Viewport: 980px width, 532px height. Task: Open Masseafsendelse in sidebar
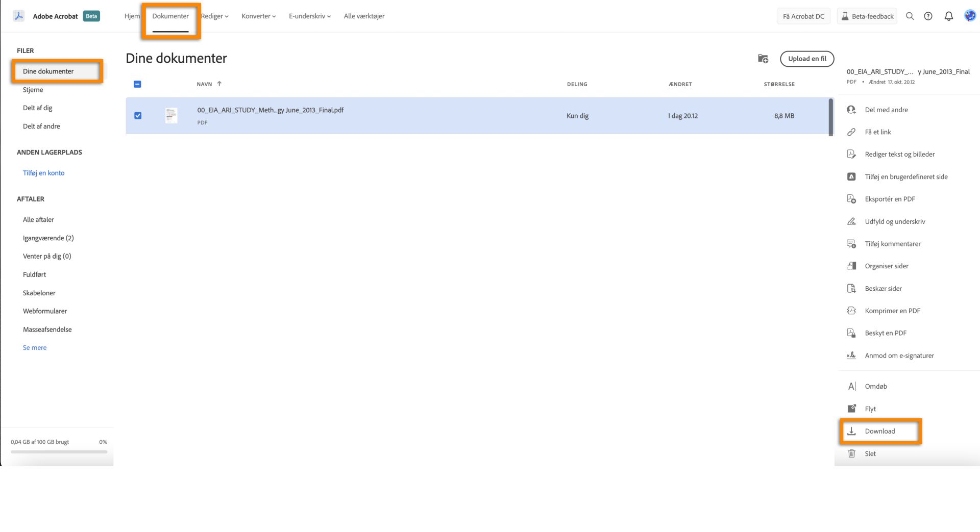(x=47, y=330)
